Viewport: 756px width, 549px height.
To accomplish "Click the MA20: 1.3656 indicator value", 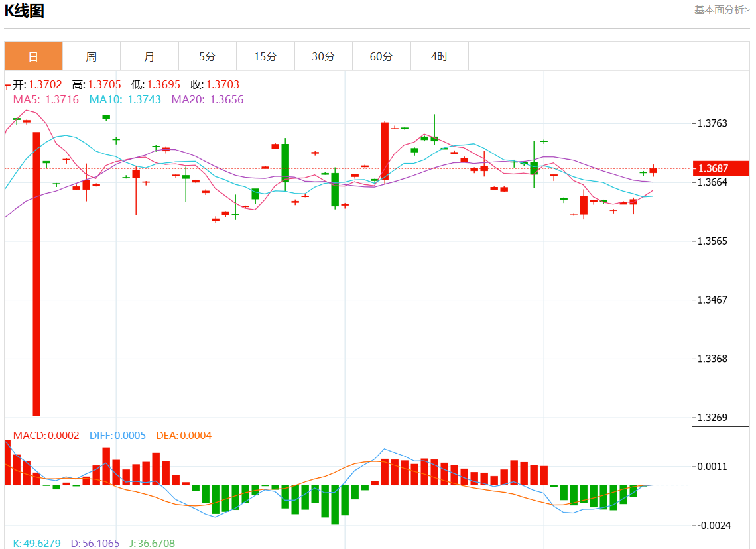I will click(x=208, y=99).
